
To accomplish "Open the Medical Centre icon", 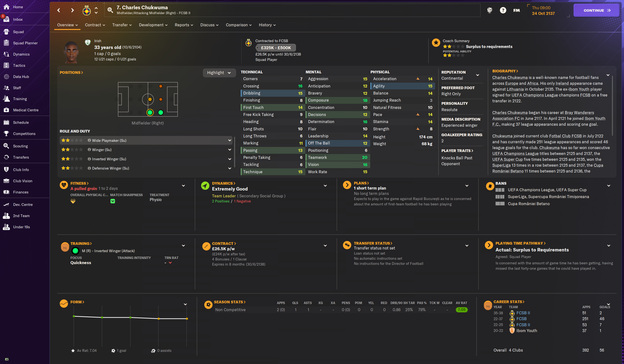I will 6,110.
